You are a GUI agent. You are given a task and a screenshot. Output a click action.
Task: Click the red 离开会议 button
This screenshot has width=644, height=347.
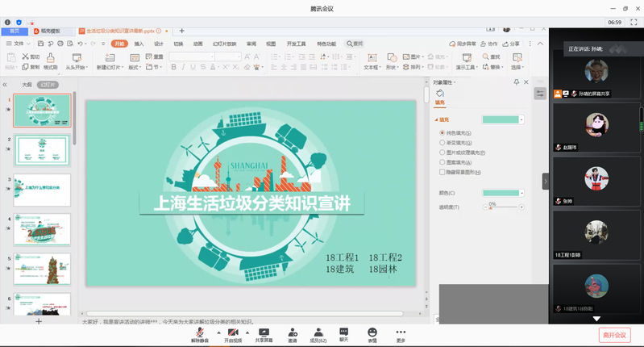tap(613, 334)
